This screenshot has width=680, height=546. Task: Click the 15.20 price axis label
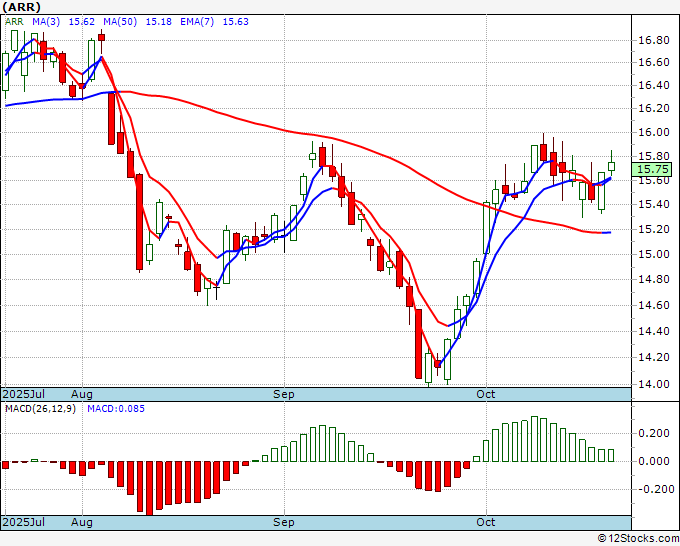654,229
